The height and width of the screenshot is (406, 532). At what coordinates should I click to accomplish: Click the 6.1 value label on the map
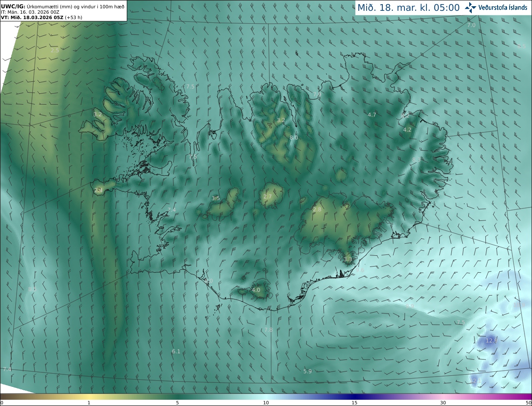point(176,351)
